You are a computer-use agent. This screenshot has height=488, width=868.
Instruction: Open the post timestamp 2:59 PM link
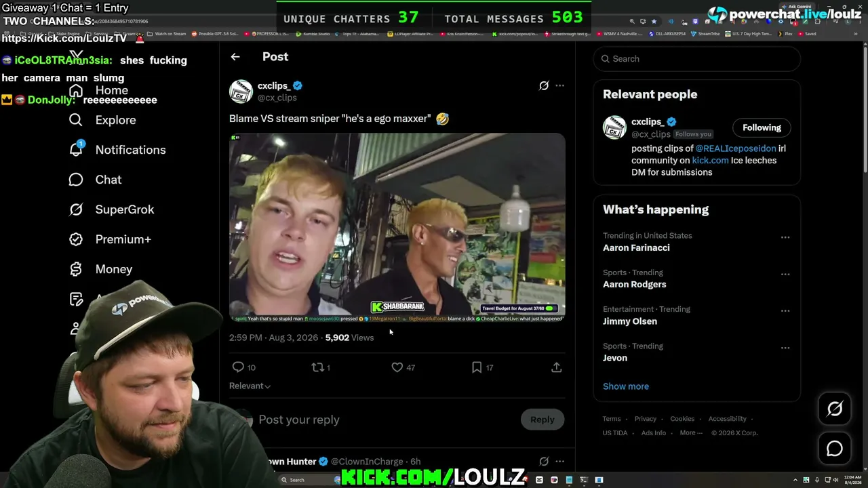click(x=274, y=338)
